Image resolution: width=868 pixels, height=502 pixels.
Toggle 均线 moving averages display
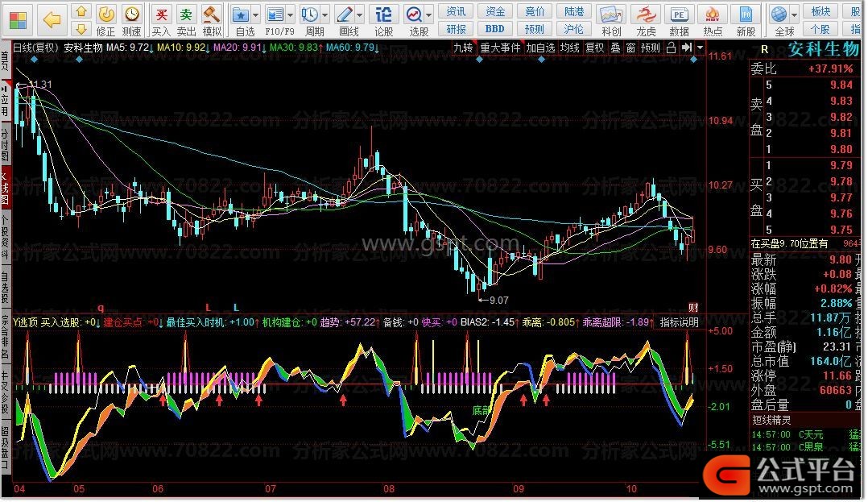569,48
